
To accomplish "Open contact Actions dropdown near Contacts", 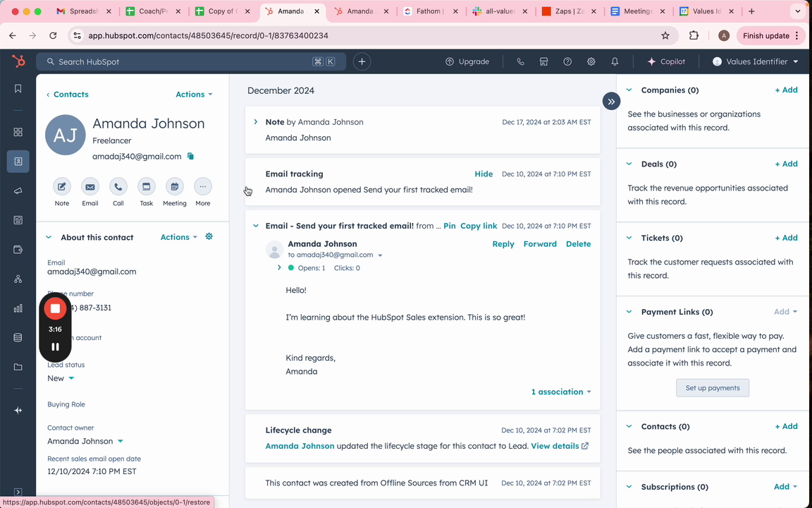I will pos(195,95).
